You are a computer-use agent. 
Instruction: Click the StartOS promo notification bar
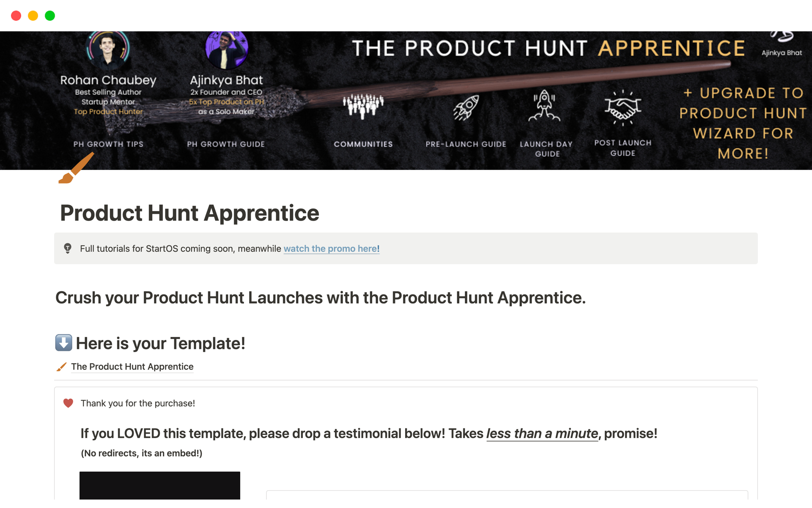406,249
